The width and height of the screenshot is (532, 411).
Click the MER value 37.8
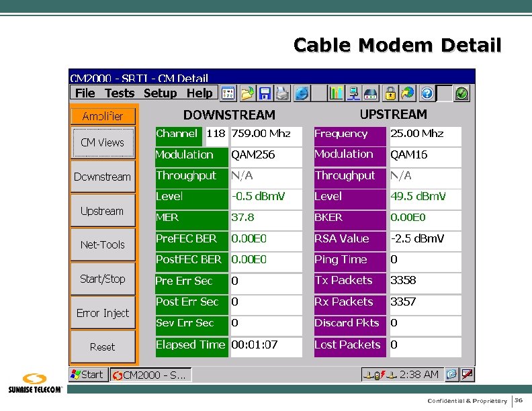pyautogui.click(x=267, y=220)
